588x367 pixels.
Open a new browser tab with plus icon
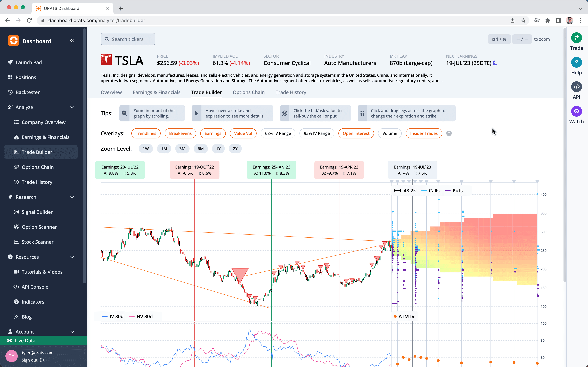pos(121,9)
